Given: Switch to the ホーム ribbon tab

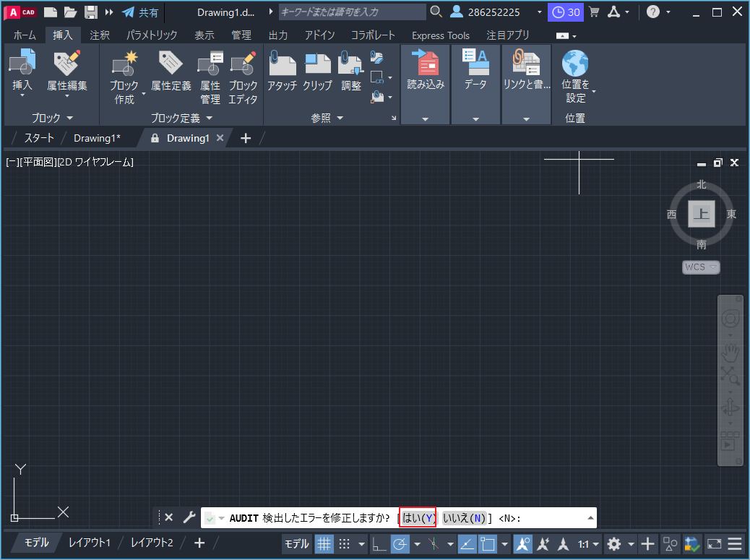Looking at the screenshot, I should point(25,34).
